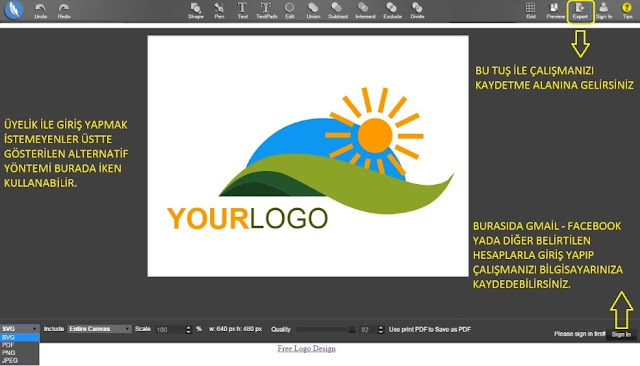Click the Undo icon
The width and height of the screenshot is (640, 366).
point(40,11)
